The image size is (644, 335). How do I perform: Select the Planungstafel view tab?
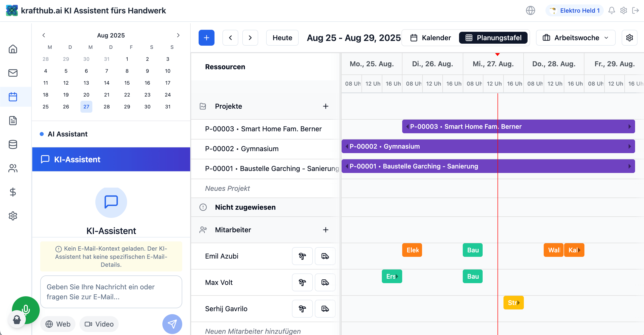tap(493, 38)
